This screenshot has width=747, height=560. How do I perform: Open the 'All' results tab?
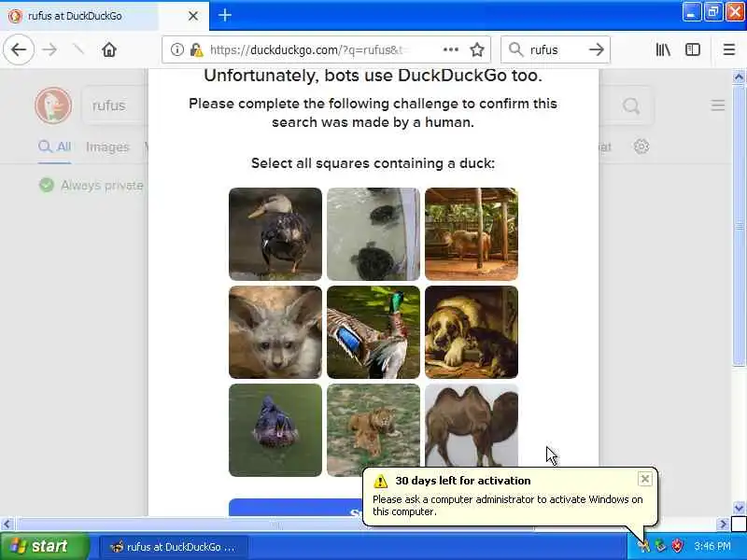55,147
